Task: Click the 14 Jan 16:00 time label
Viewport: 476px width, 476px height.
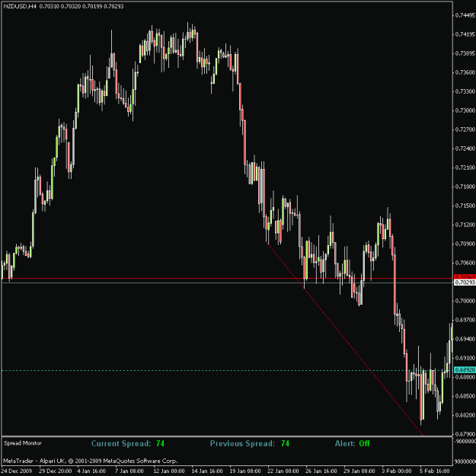Action: click(x=207, y=471)
